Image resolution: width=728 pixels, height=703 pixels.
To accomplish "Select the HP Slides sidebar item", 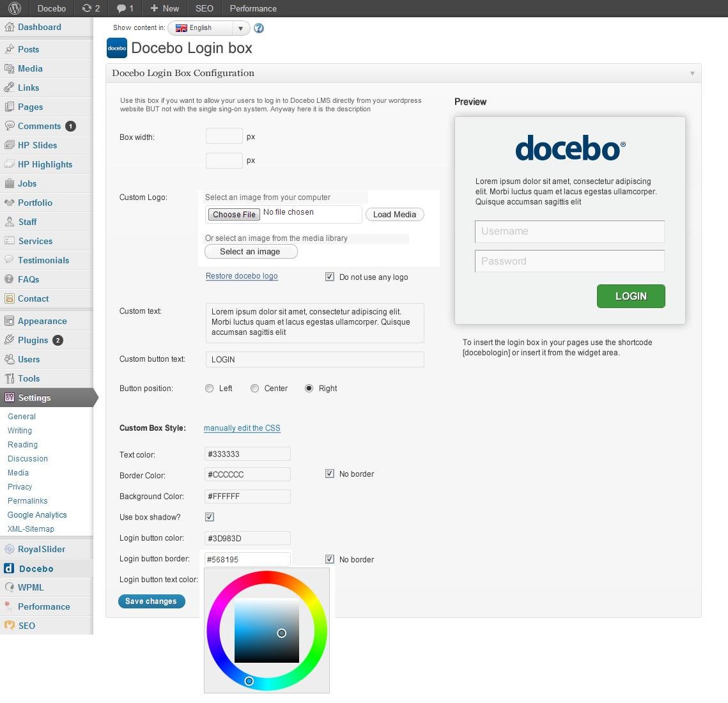I will 36,145.
